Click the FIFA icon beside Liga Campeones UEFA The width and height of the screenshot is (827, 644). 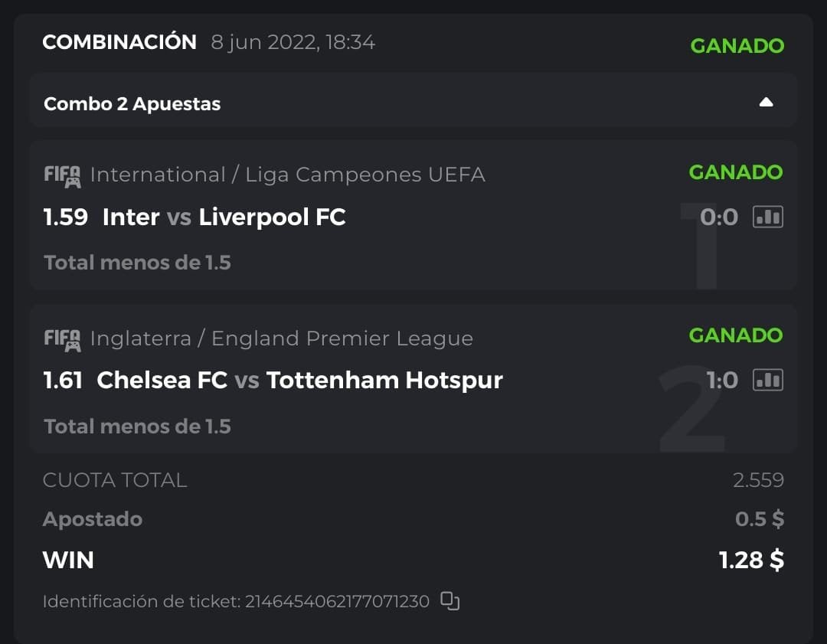[62, 176]
